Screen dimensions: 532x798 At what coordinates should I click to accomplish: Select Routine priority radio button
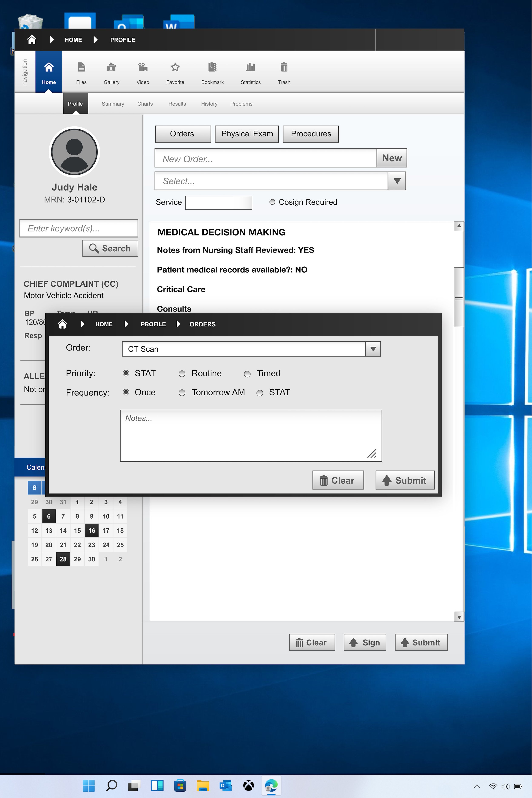tap(182, 373)
